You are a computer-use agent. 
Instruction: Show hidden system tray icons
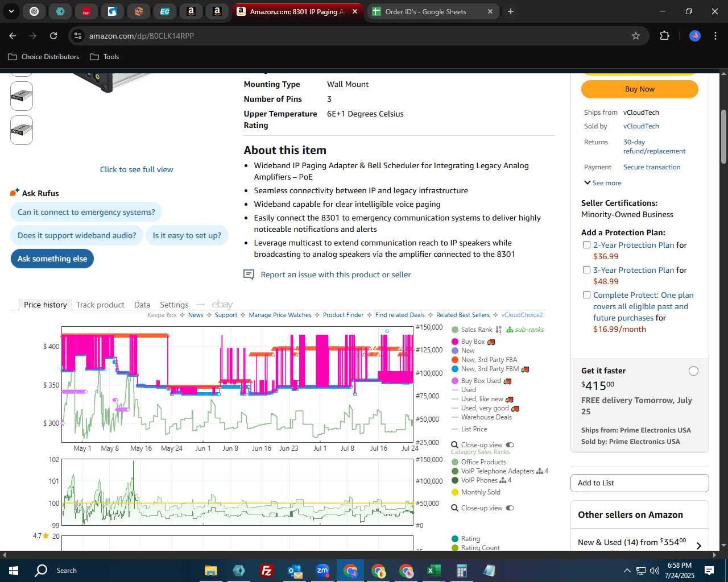click(x=627, y=571)
